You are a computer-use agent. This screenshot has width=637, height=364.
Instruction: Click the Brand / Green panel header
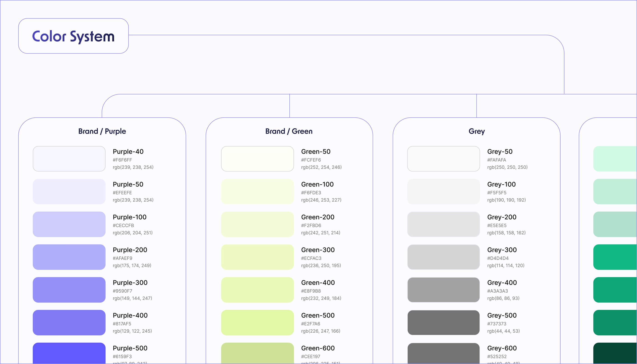click(x=289, y=131)
